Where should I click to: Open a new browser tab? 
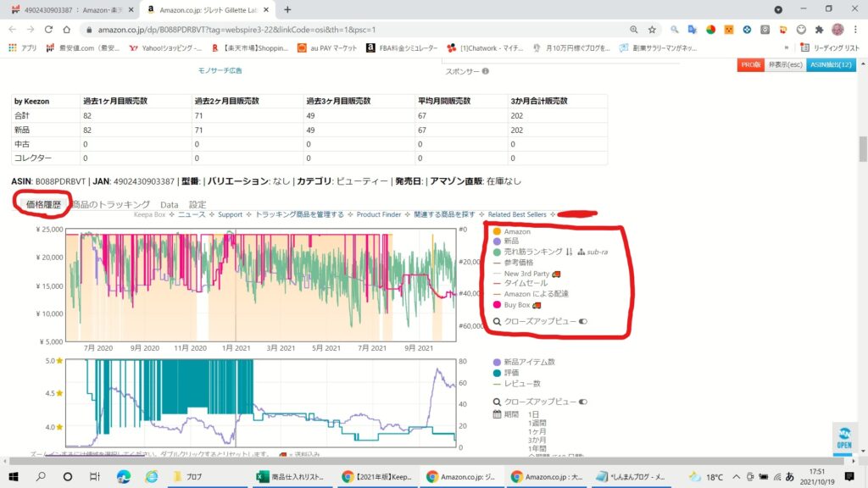pyautogui.click(x=287, y=9)
